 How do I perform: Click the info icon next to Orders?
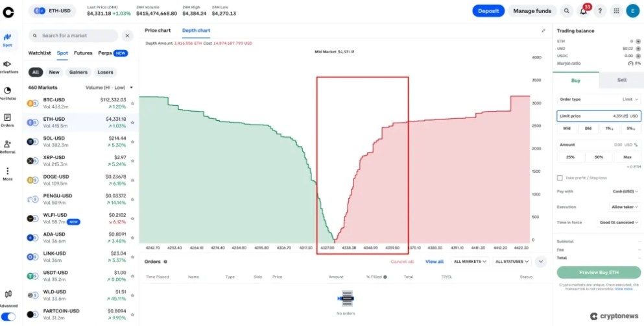point(165,262)
